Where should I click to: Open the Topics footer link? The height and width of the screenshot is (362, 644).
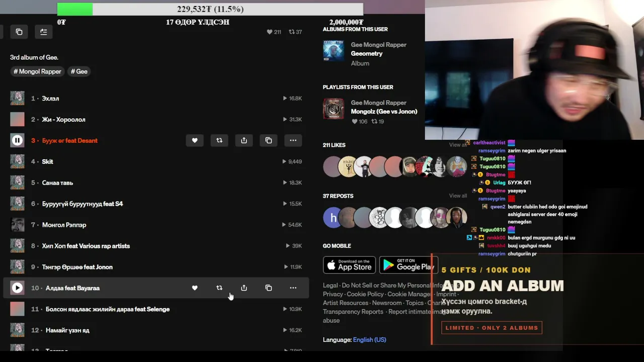coord(415,303)
